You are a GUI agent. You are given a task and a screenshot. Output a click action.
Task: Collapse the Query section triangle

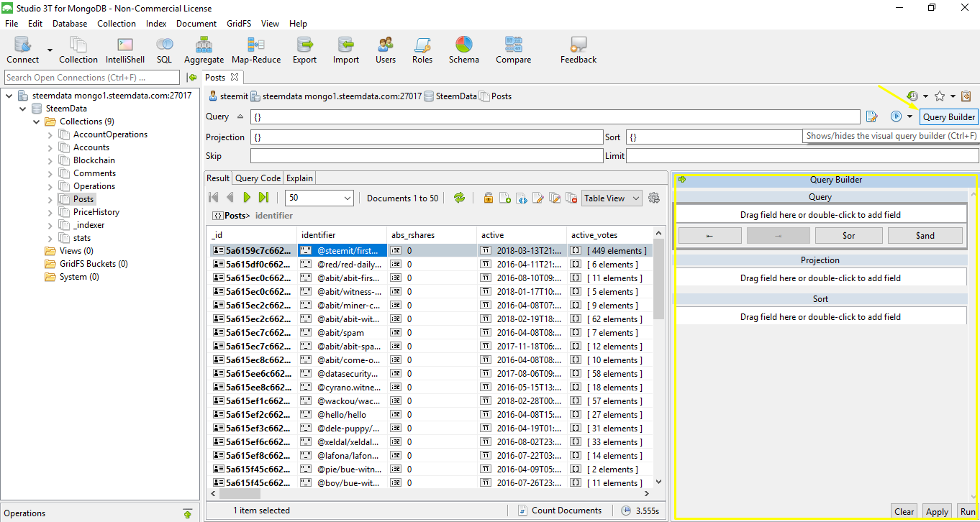240,116
